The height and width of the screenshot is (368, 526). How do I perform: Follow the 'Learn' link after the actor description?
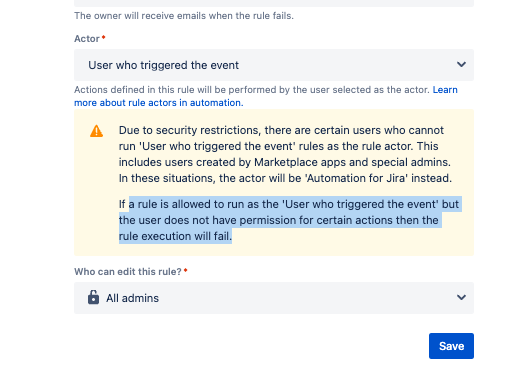445,90
